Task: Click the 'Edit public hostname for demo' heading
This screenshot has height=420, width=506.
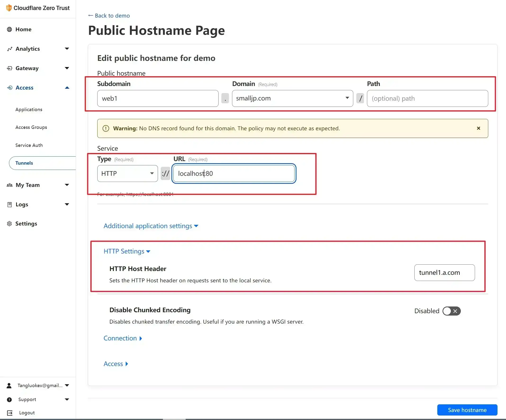Action: [x=156, y=58]
